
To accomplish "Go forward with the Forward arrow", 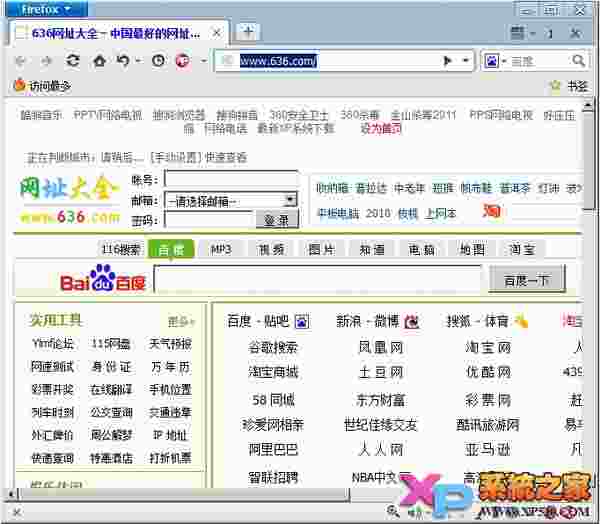I will pos(46,60).
